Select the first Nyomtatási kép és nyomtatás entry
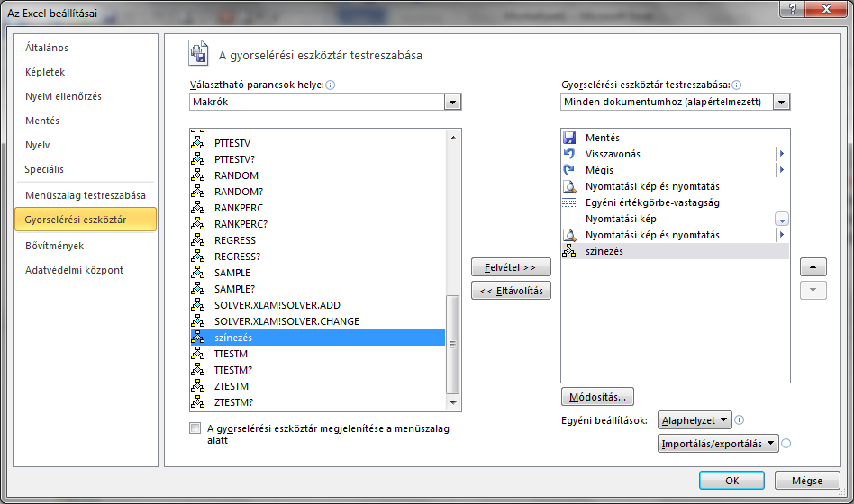The image size is (854, 504). (675, 186)
